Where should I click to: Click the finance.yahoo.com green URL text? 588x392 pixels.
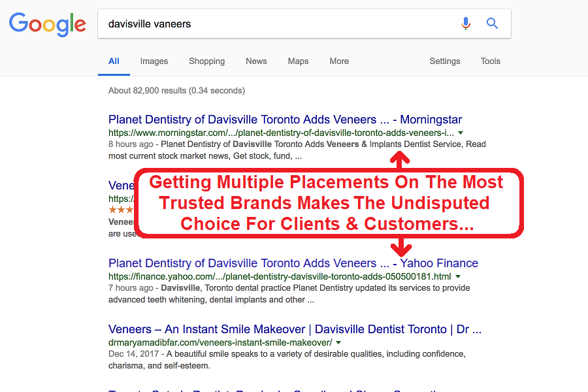pos(280,276)
